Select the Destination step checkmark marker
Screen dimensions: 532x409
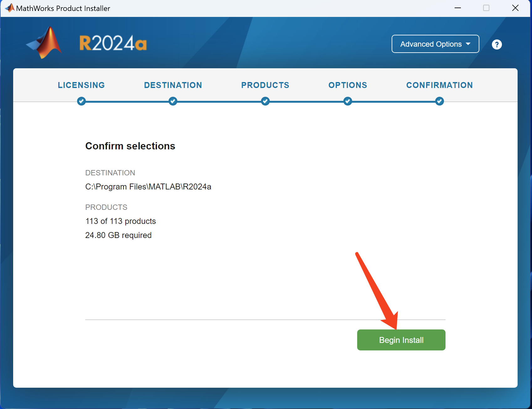pyautogui.click(x=173, y=101)
